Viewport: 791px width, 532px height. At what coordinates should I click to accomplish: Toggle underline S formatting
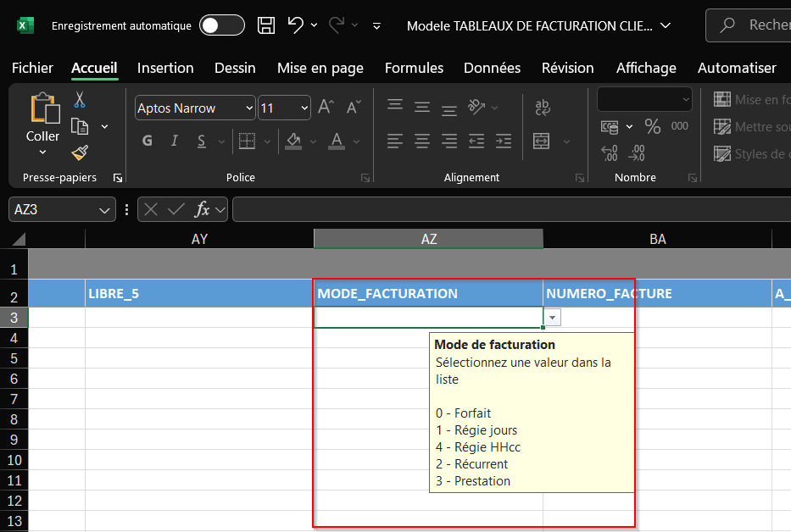click(201, 141)
